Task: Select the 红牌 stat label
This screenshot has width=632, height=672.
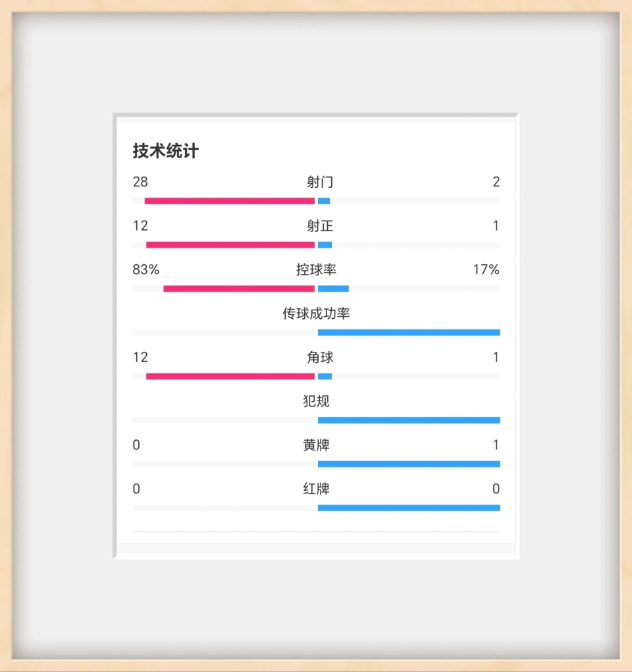Action: point(316,489)
